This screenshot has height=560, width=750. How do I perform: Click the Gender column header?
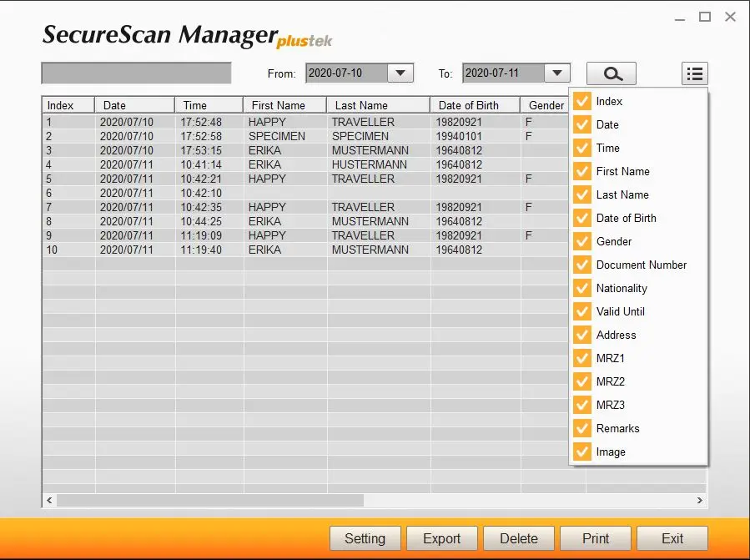tap(545, 105)
